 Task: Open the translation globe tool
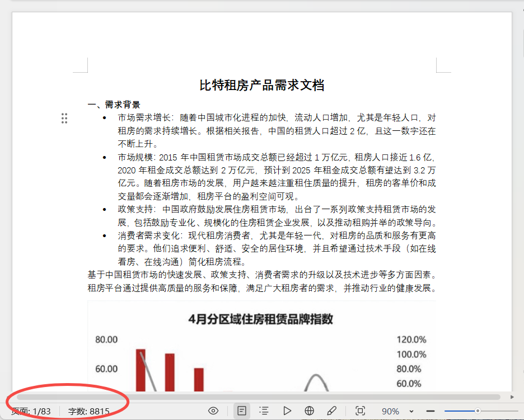(x=308, y=410)
